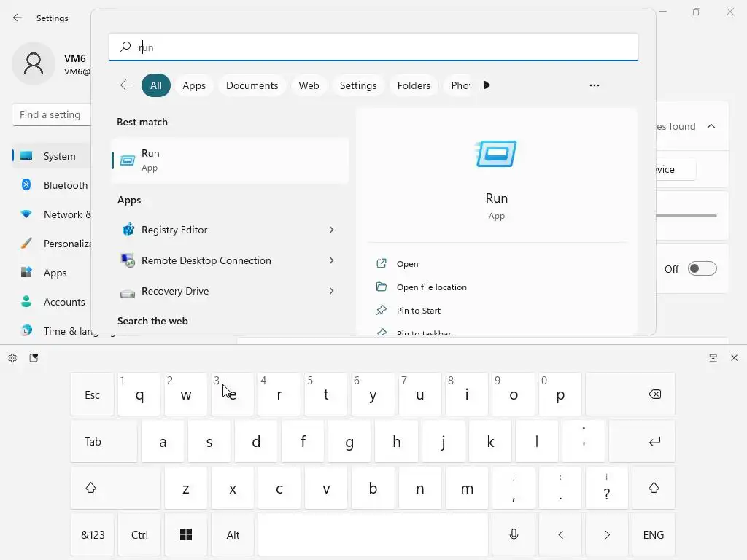Click the user profile avatar

tap(34, 63)
